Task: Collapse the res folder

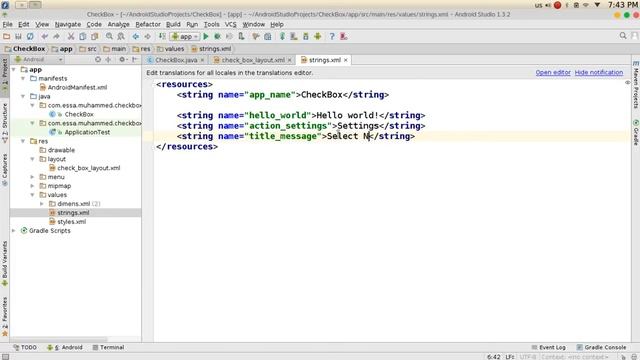Action: 23,141
